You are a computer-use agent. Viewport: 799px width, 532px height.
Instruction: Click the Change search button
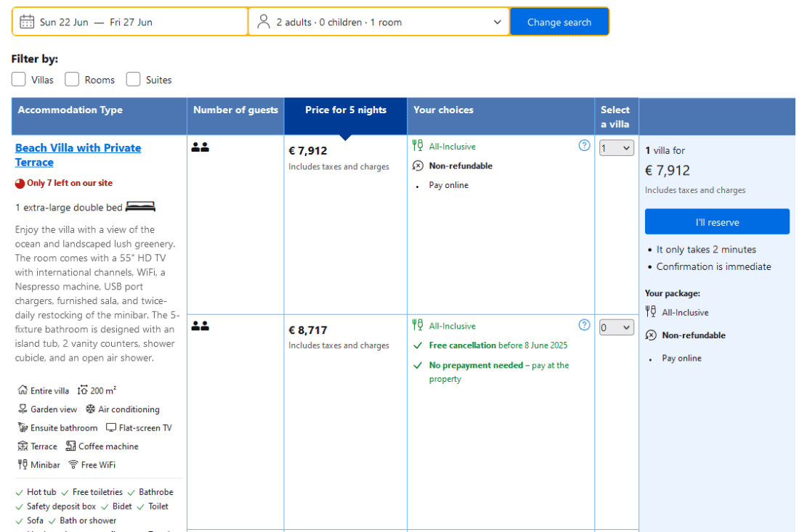pos(559,22)
